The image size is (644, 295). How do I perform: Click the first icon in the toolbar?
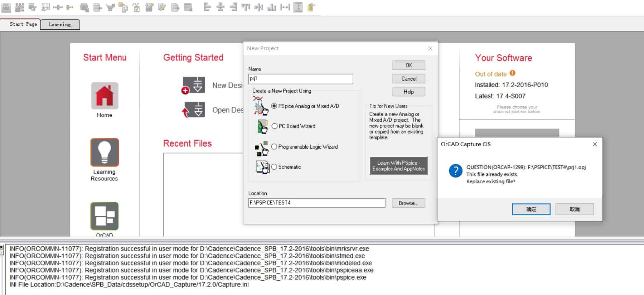[6, 7]
